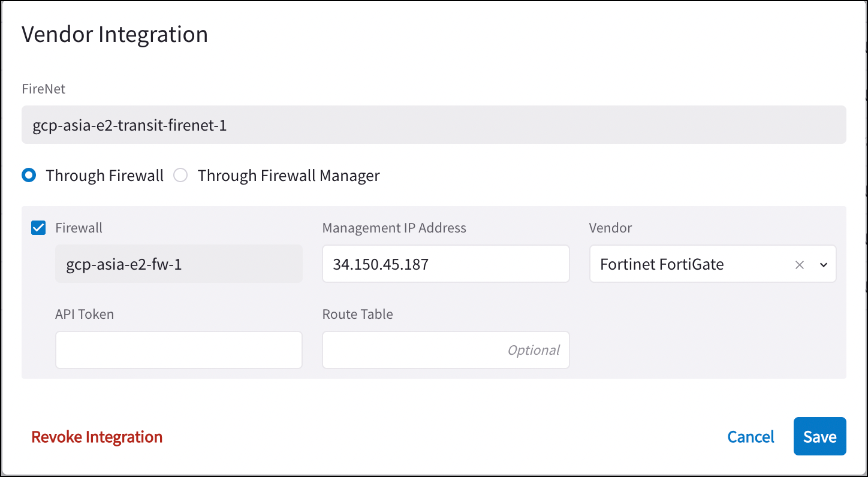Open the Vendor combo box
This screenshot has height=477, width=868.
(x=689, y=264)
